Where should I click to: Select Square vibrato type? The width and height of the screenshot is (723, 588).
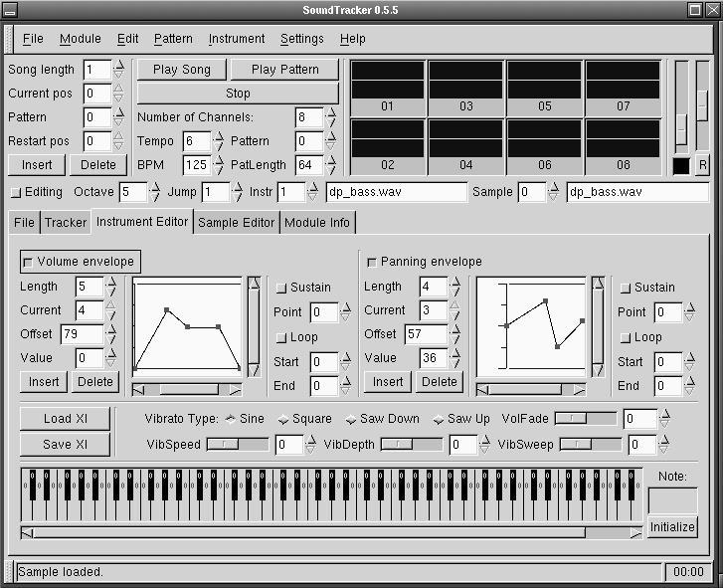pyautogui.click(x=282, y=419)
